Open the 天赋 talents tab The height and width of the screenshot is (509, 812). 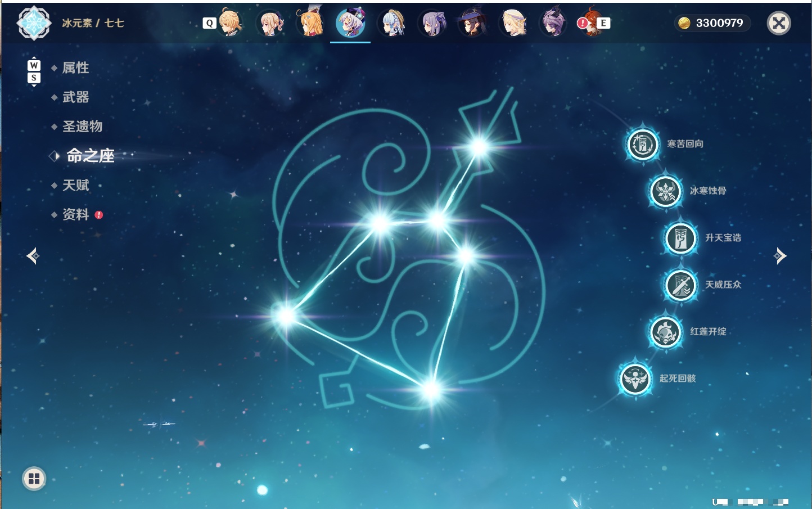coord(75,185)
